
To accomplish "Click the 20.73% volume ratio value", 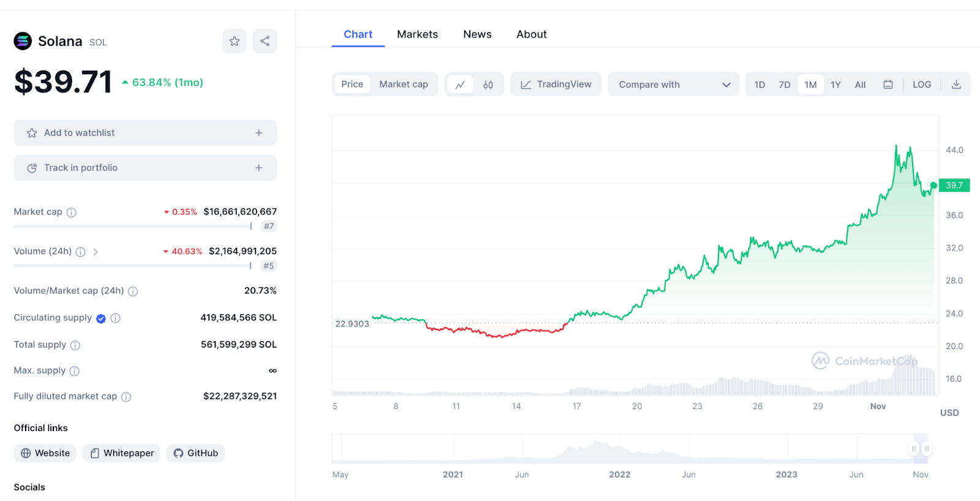I will click(260, 290).
